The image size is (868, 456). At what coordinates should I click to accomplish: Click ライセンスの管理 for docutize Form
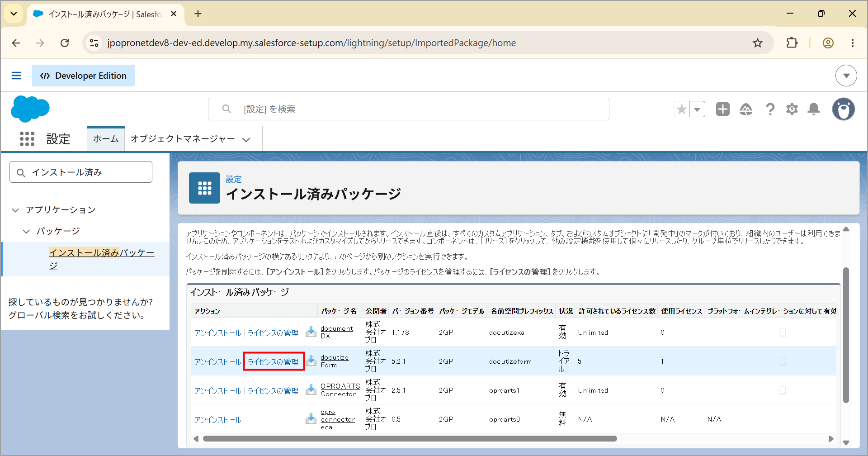273,362
